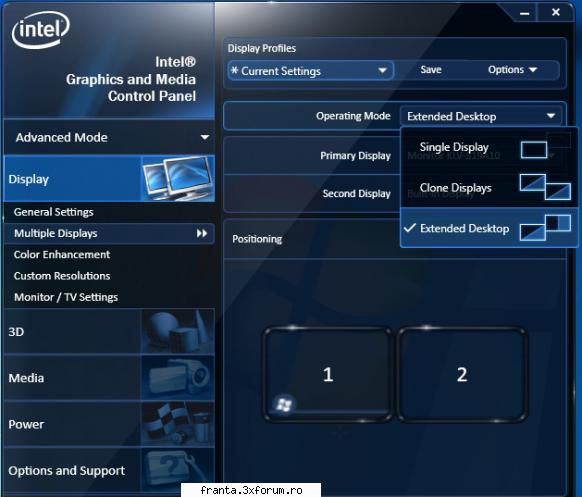
Task: Expand the Advanced Mode dropdown
Action: click(x=109, y=137)
